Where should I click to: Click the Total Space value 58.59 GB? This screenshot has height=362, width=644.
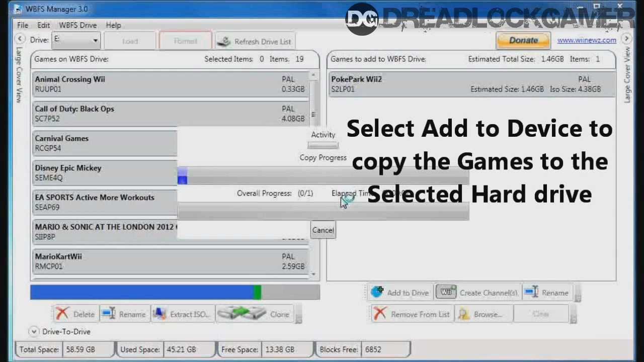pos(79,349)
